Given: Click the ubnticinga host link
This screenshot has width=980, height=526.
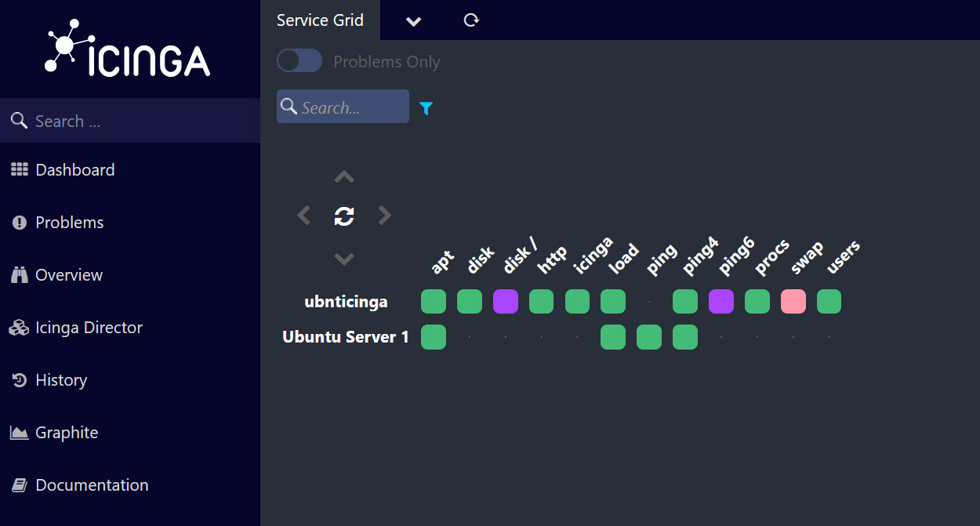Looking at the screenshot, I should 346,302.
